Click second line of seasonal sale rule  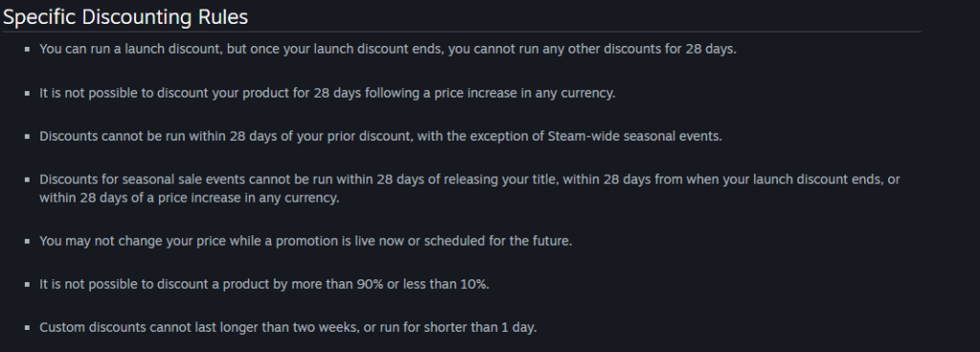(x=189, y=198)
